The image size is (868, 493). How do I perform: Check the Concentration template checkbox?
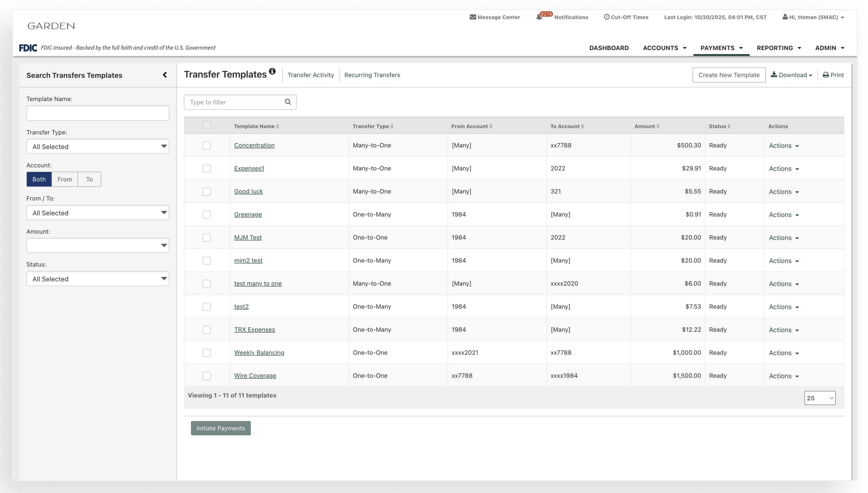pos(206,145)
